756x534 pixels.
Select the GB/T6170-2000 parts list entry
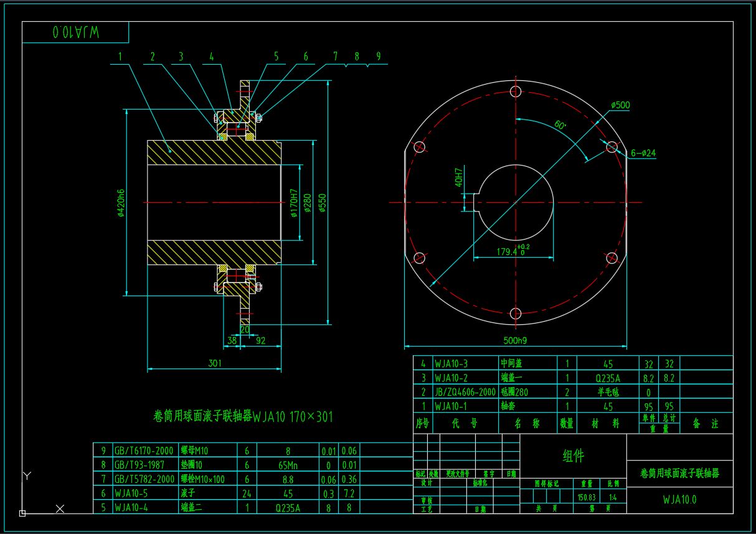click(x=144, y=451)
